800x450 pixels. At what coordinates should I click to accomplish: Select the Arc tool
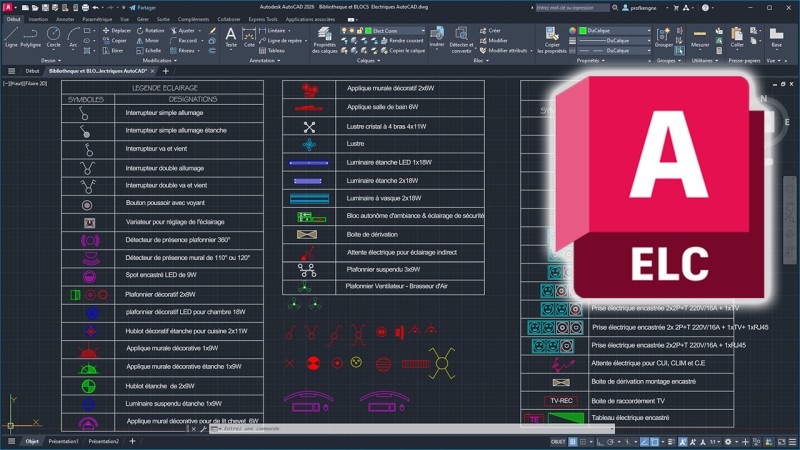pyautogui.click(x=73, y=38)
